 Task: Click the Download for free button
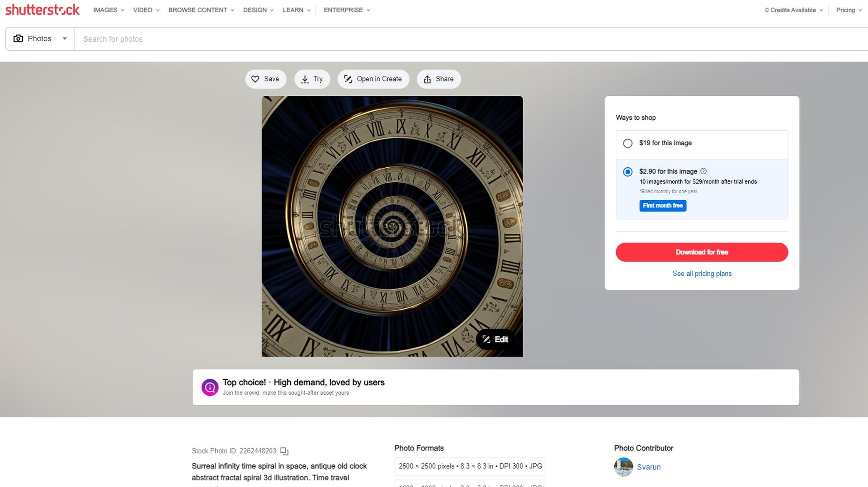[x=702, y=252]
